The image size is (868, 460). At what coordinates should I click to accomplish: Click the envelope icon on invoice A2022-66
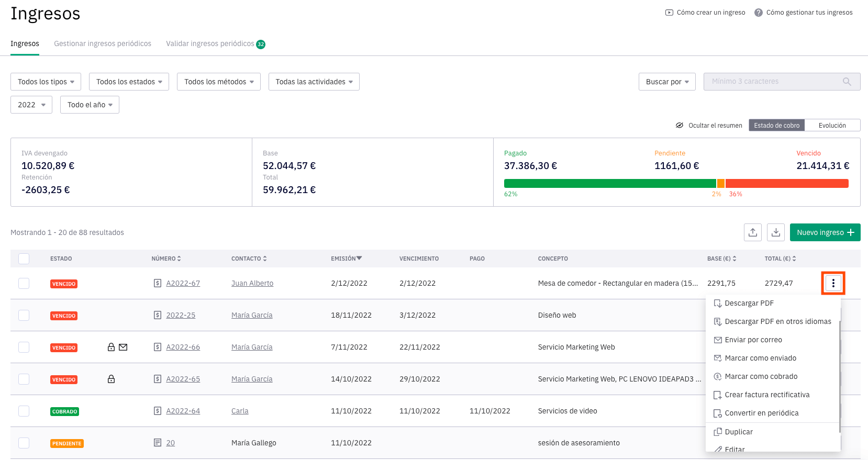123,347
